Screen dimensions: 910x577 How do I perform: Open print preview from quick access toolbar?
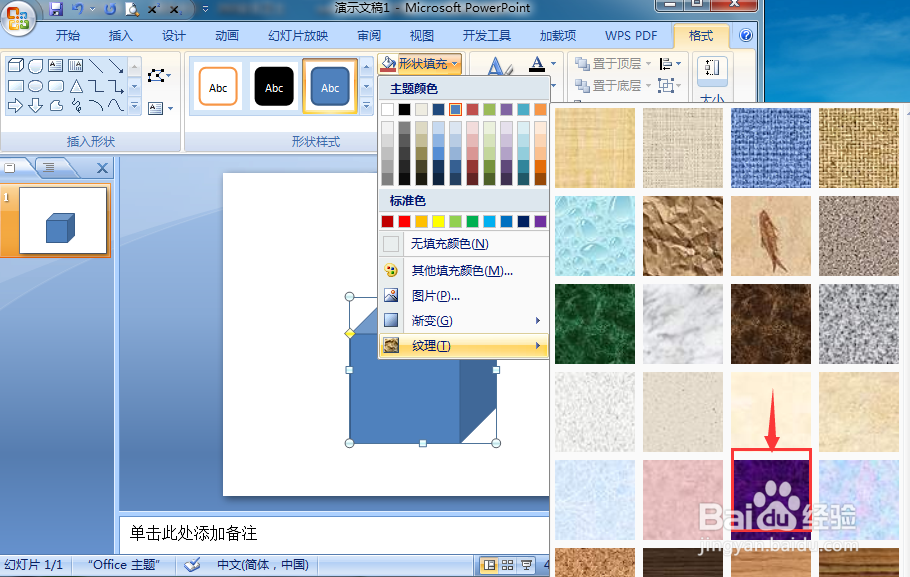point(132,9)
